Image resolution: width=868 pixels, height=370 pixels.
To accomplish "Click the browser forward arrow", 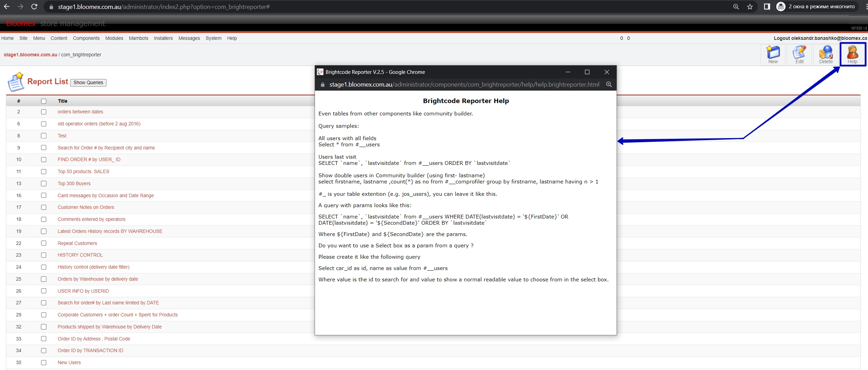I will [x=20, y=7].
